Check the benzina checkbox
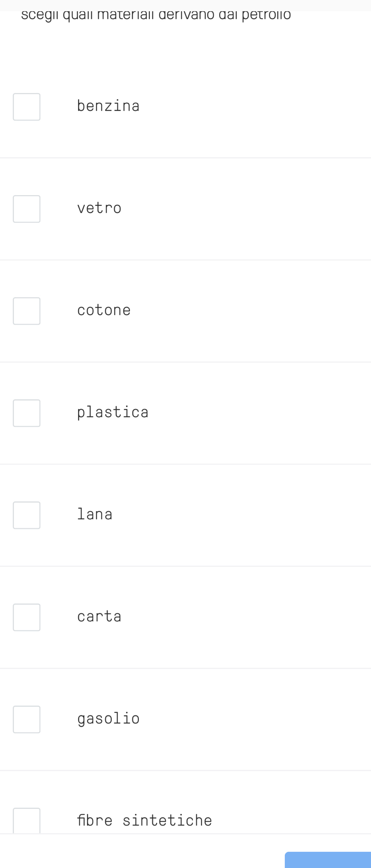Image resolution: width=371 pixels, height=868 pixels. (x=27, y=107)
